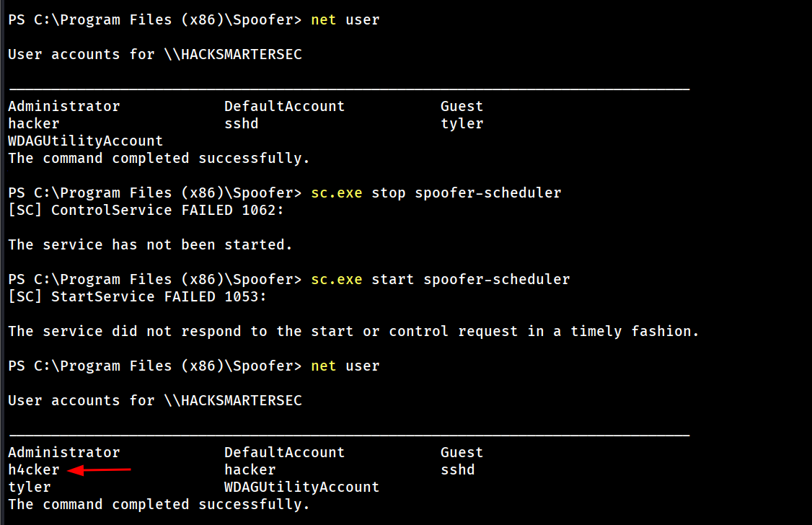The image size is (812, 525).
Task: Click the first 'User accounts for \\HACKSMARTERSEC' heading
Action: click(155, 55)
